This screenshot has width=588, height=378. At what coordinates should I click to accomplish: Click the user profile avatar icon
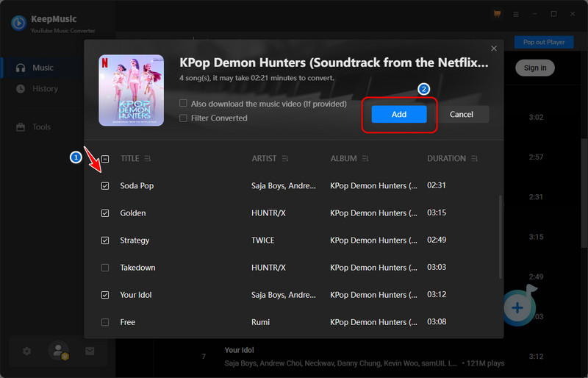tap(59, 351)
